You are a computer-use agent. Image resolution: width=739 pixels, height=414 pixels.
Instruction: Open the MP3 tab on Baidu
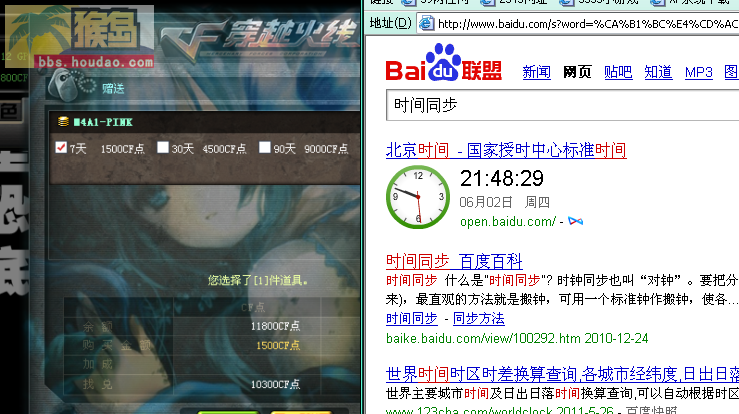point(698,72)
